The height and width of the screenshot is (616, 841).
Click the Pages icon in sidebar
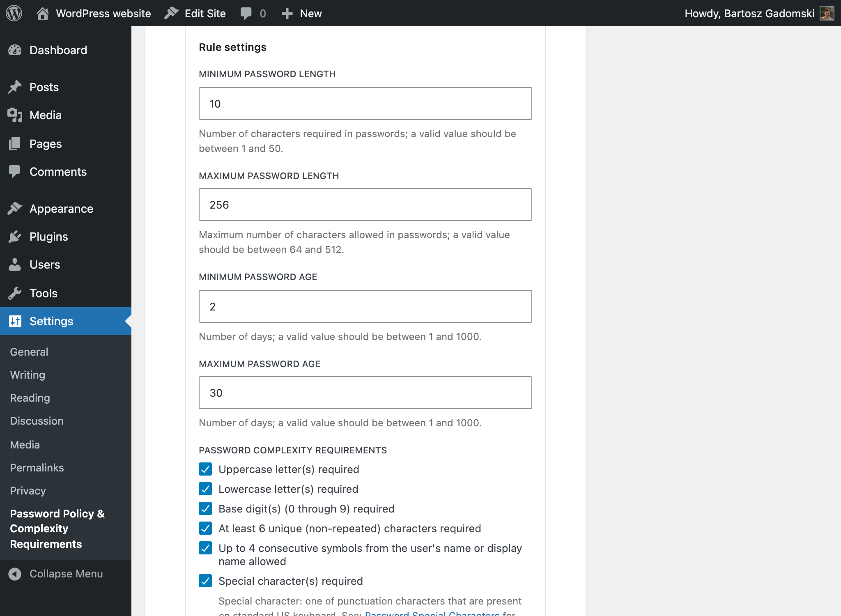pyautogui.click(x=15, y=144)
